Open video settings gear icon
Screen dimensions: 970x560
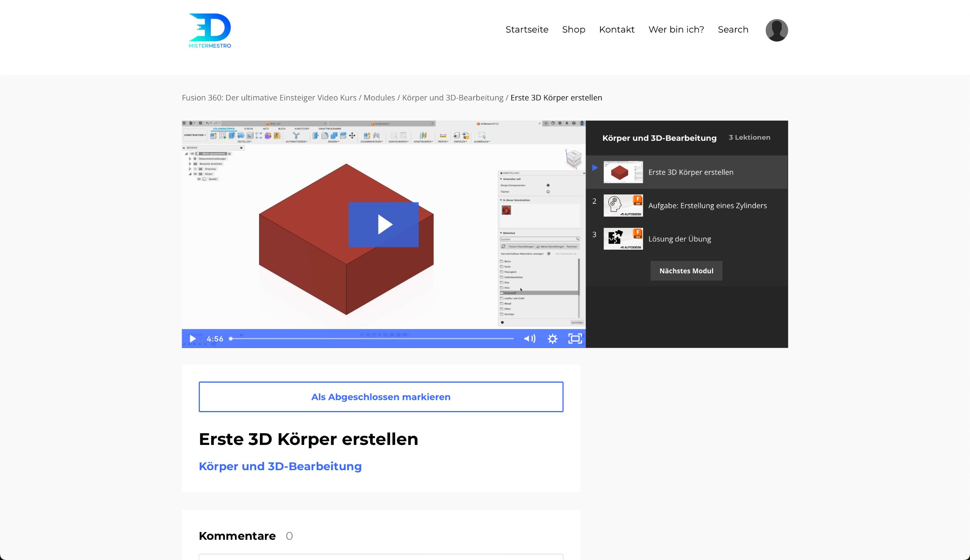[x=552, y=339]
